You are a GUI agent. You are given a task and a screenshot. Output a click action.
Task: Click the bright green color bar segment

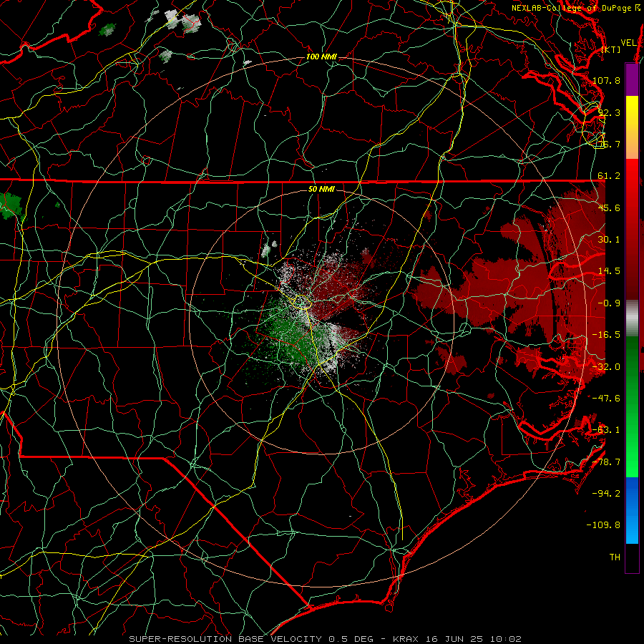[632, 406]
